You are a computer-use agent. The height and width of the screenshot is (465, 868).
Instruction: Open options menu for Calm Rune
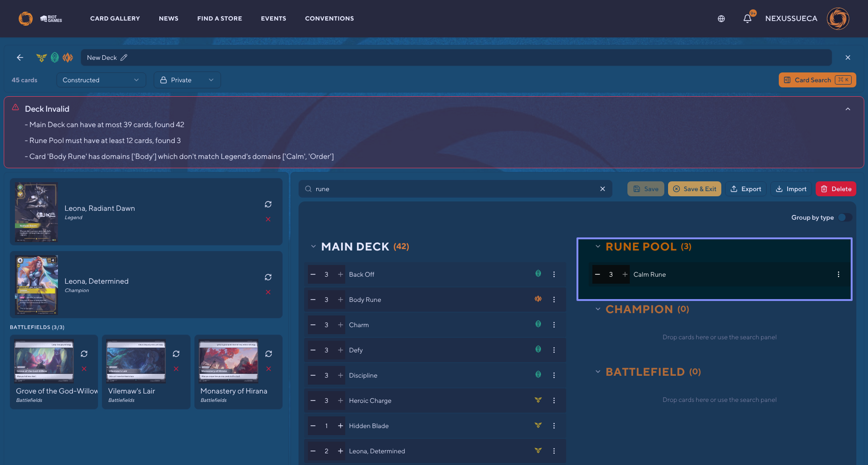point(839,274)
